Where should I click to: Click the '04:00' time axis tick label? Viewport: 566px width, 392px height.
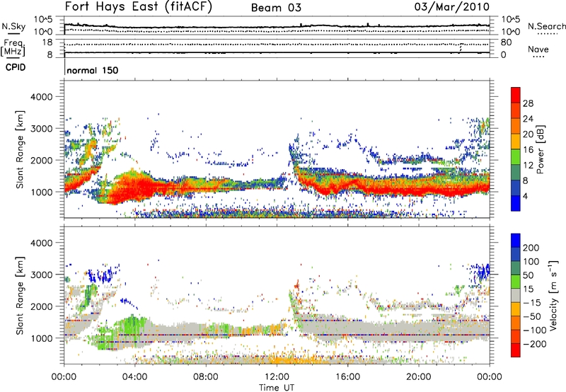(134, 377)
